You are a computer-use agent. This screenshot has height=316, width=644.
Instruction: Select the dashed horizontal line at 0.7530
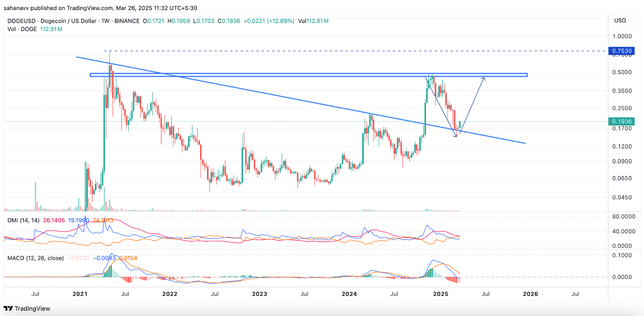tap(362, 51)
